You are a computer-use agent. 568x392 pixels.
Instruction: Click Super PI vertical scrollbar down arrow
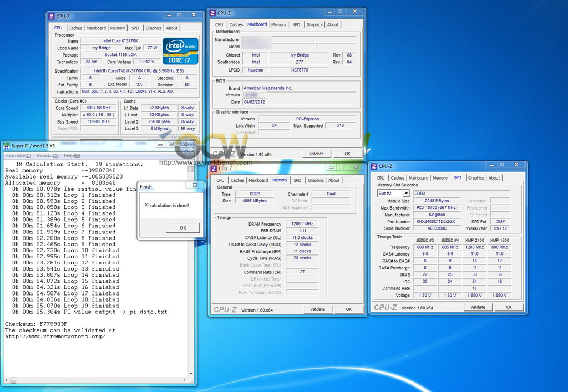pyautogui.click(x=191, y=374)
